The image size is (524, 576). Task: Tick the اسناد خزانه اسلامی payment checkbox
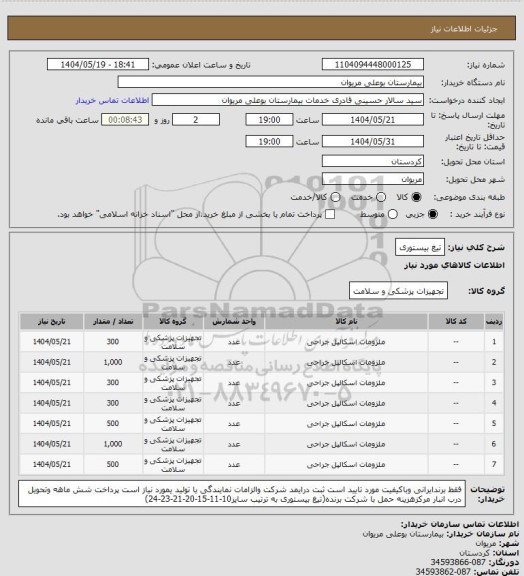pos(330,214)
